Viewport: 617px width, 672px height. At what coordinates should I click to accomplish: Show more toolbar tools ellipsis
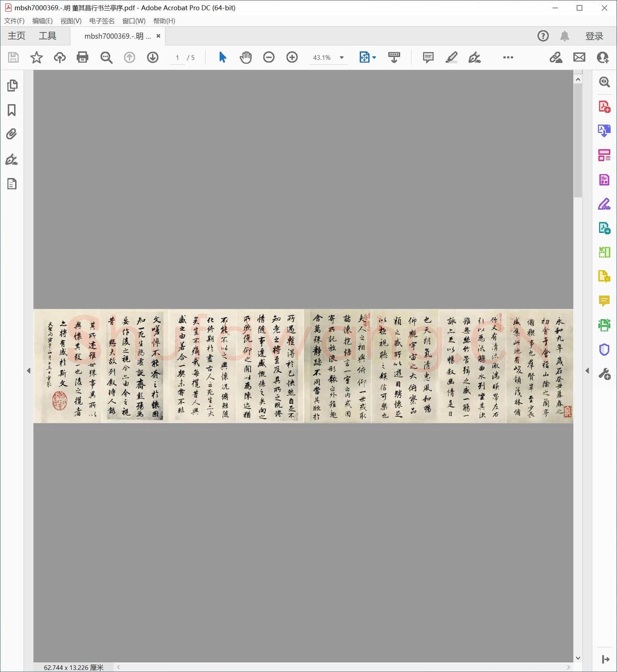[508, 57]
